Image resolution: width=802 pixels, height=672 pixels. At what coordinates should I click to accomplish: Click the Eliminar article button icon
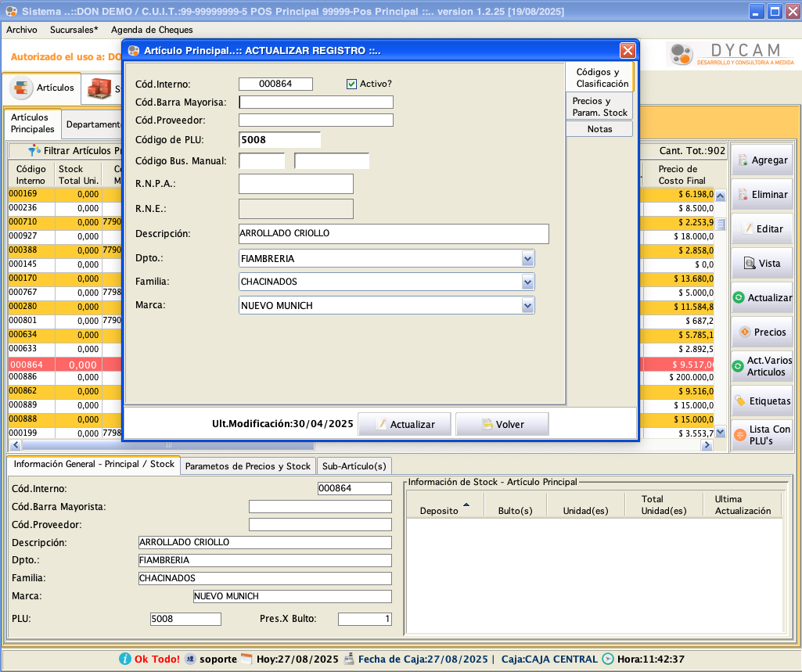click(x=743, y=194)
